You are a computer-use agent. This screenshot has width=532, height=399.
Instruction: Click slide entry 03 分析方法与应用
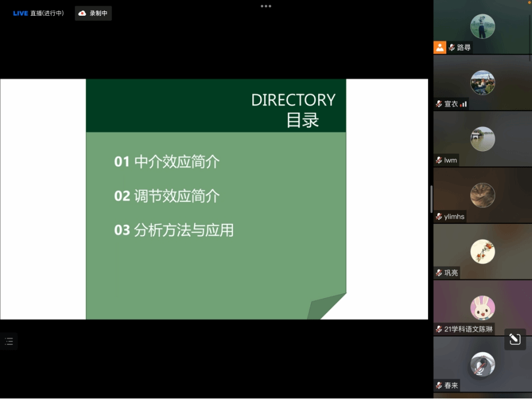pyautogui.click(x=174, y=230)
